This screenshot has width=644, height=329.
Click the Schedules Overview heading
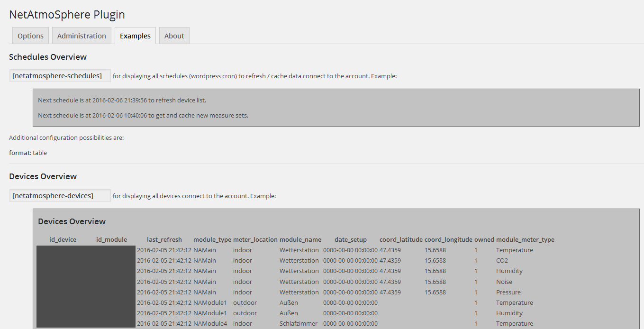click(48, 57)
